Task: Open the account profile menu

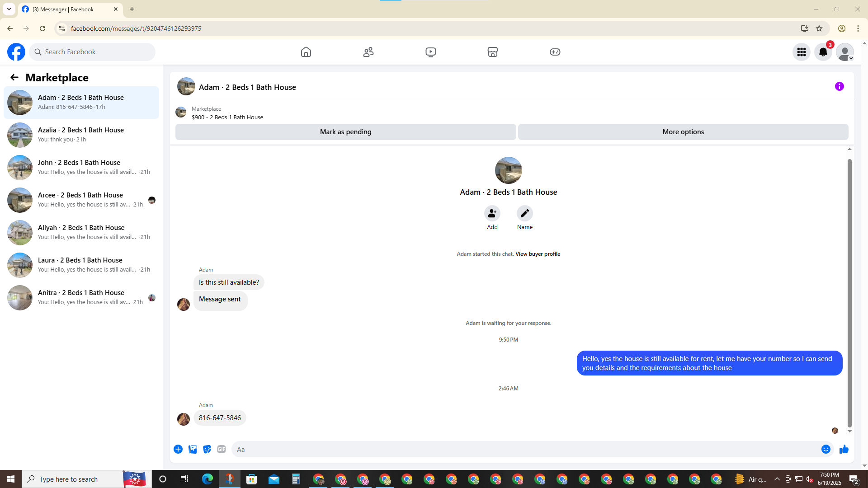Action: tap(845, 52)
